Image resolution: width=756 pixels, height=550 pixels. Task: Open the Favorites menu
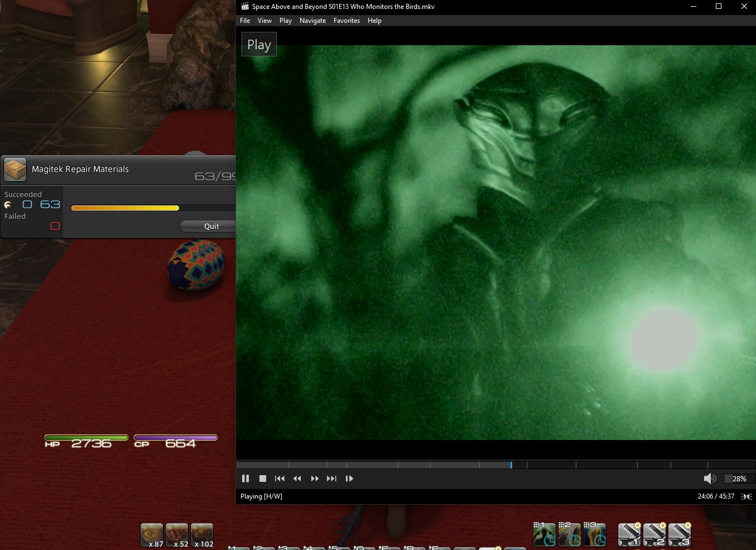[x=346, y=21]
